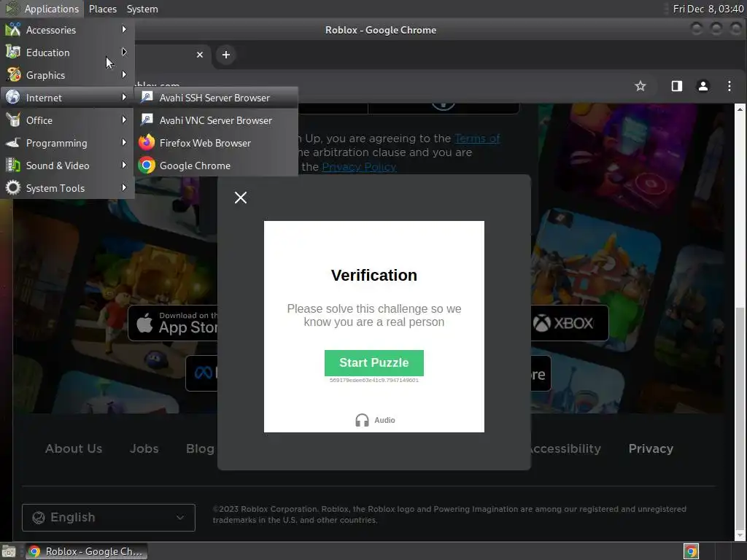Click the System Tools gear icon

tap(13, 187)
